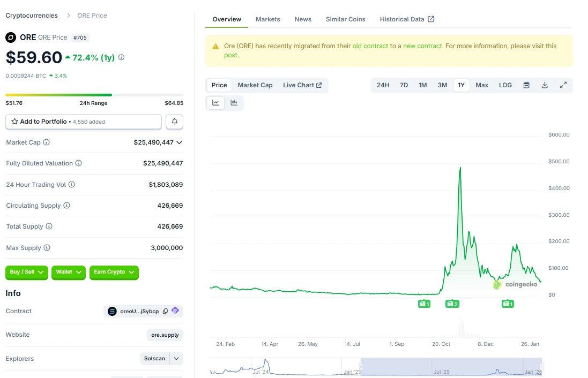Click the notification bell for price alerts
The width and height of the screenshot is (588, 378).
pyautogui.click(x=174, y=122)
